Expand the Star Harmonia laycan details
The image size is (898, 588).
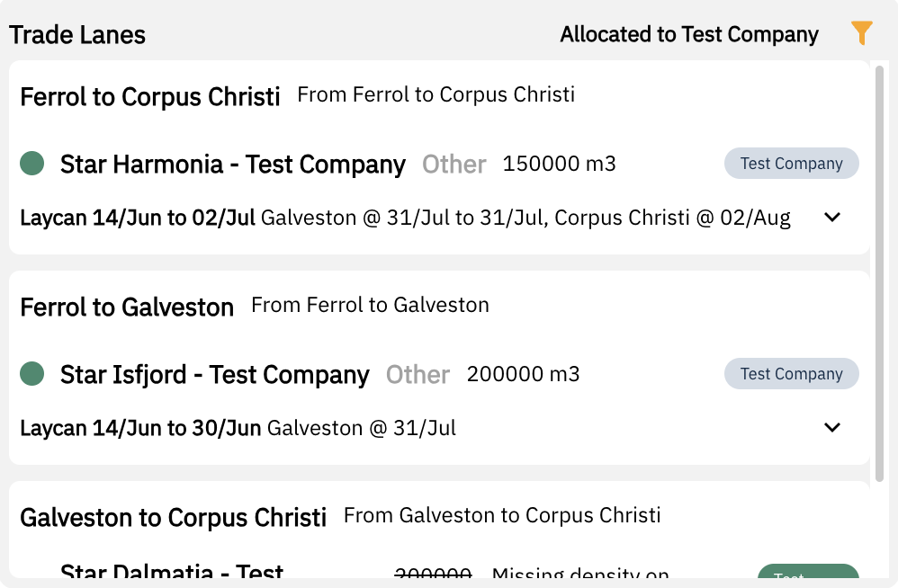[832, 218]
